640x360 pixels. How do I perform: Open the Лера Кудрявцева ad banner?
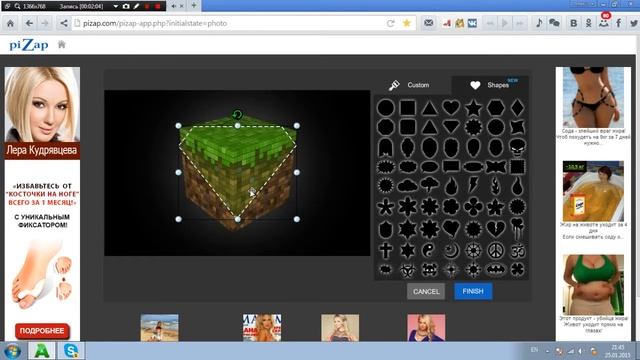(x=42, y=113)
